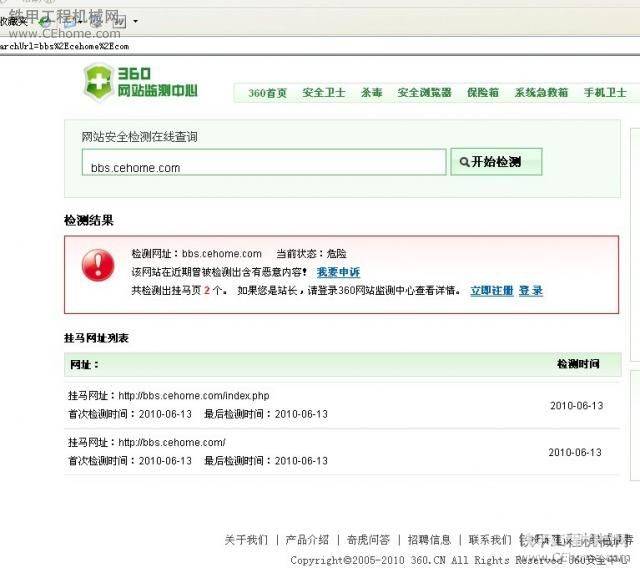This screenshot has height=573, width=640.
Task: Click the 检测结果 heading
Action: (89, 220)
